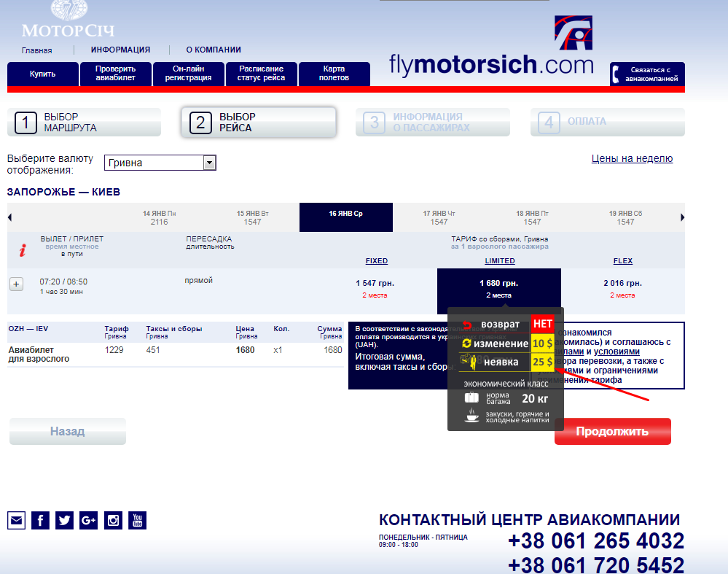Screen dimensions: 728x574
Task: Click step 4 Оплата
Action: click(608, 123)
